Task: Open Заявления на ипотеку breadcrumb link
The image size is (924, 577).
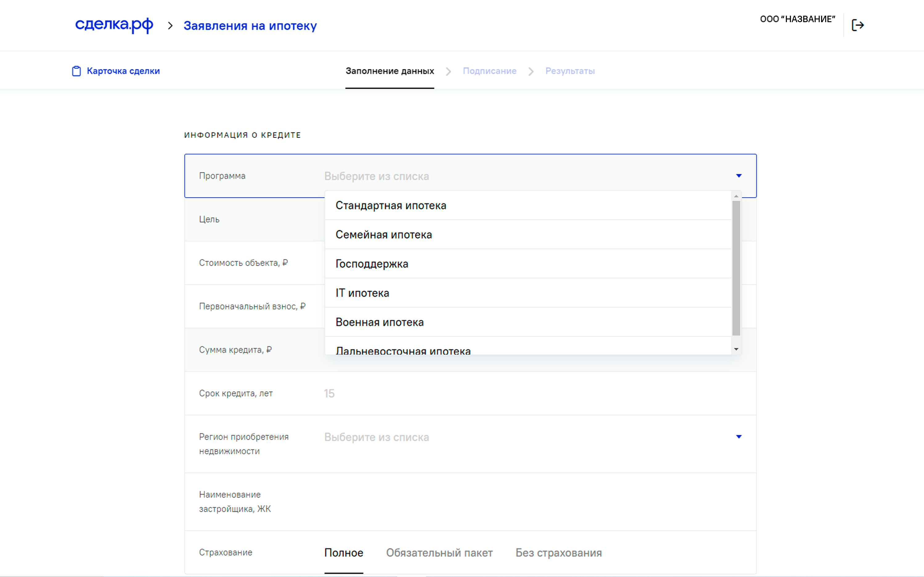Action: 250,26
